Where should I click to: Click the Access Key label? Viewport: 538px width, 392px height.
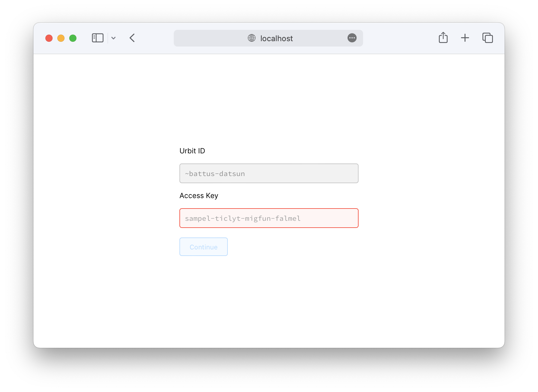tap(199, 196)
